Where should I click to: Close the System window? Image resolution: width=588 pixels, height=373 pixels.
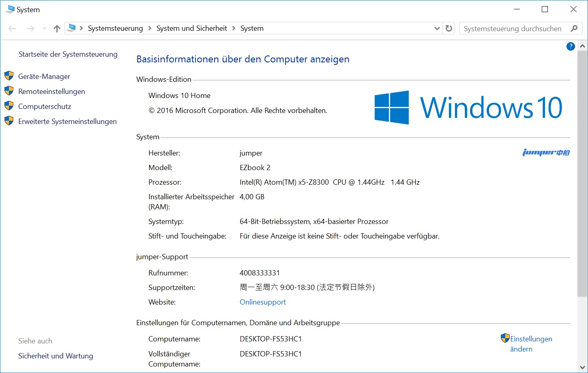tap(573, 9)
